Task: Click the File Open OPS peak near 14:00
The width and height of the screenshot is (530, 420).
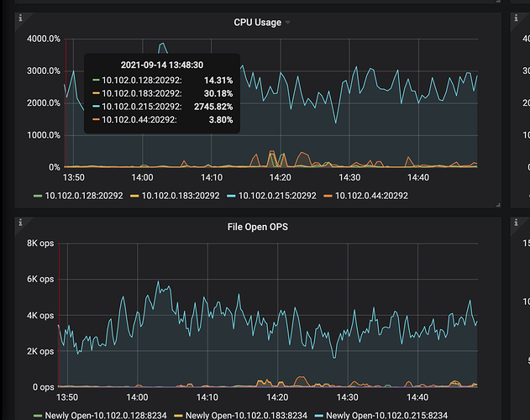Action: [x=157, y=282]
